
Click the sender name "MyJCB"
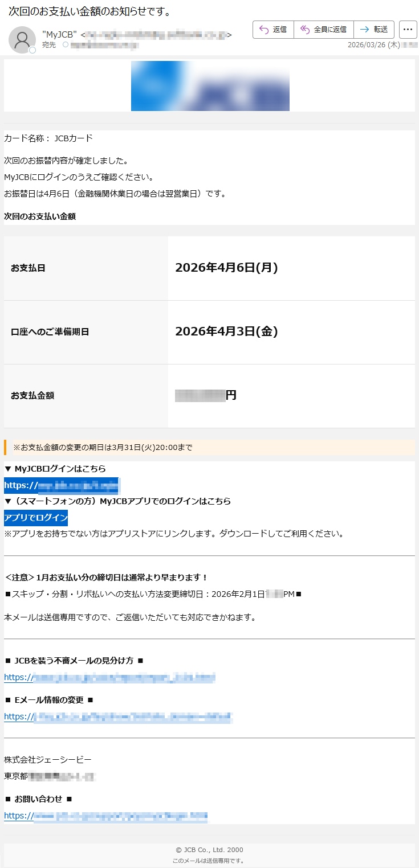(60, 35)
